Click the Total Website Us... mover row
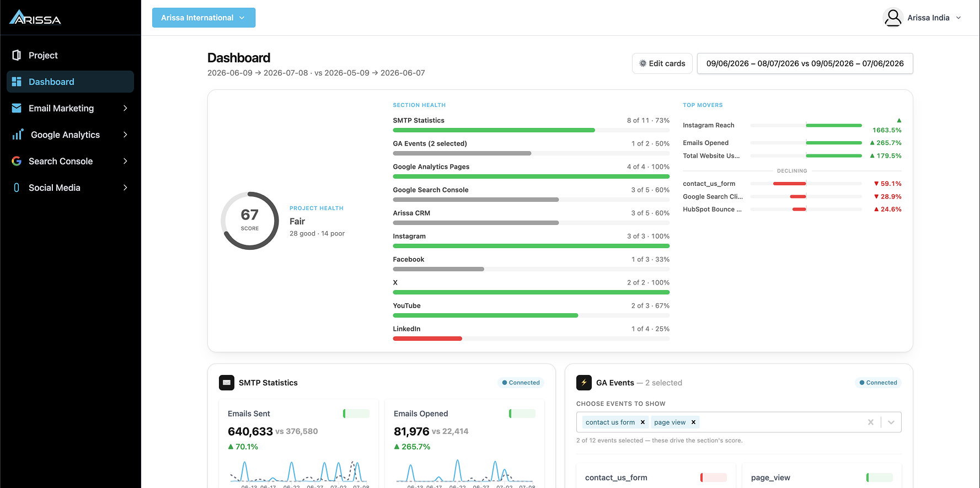Viewport: 980px width, 488px height. point(792,156)
